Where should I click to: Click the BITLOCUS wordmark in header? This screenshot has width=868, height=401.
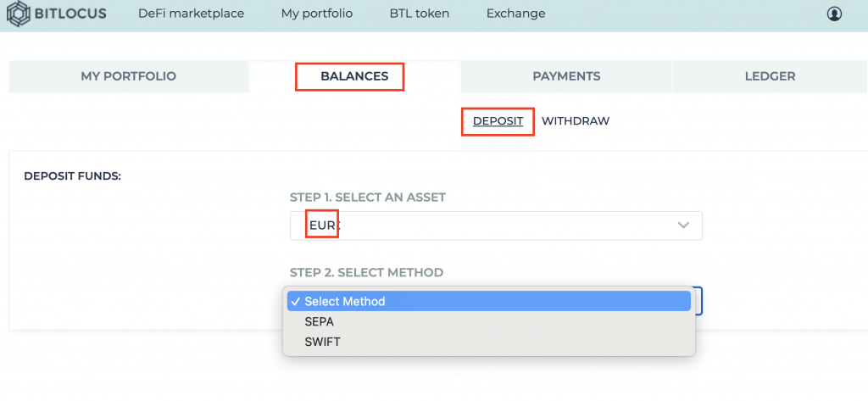pos(70,14)
